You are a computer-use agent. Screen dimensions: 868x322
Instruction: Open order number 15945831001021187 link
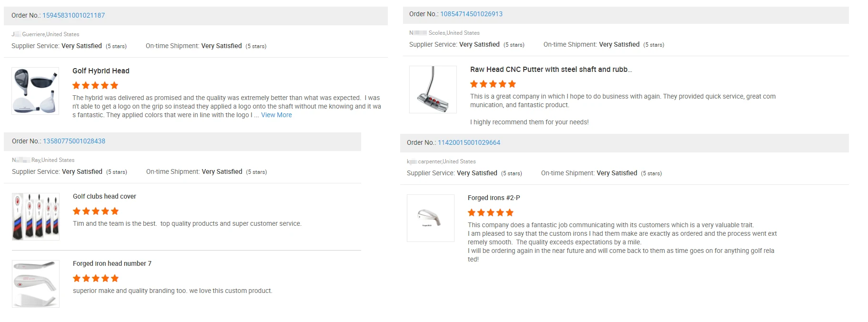click(x=73, y=15)
